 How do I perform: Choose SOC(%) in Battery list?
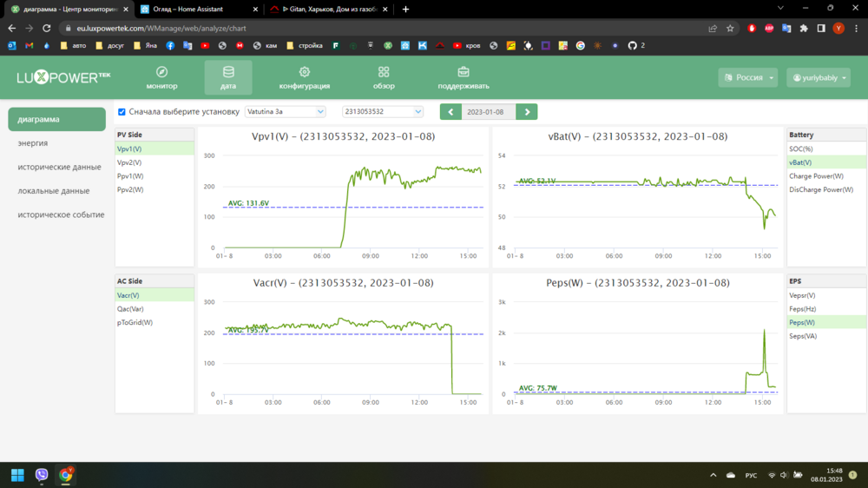(801, 149)
